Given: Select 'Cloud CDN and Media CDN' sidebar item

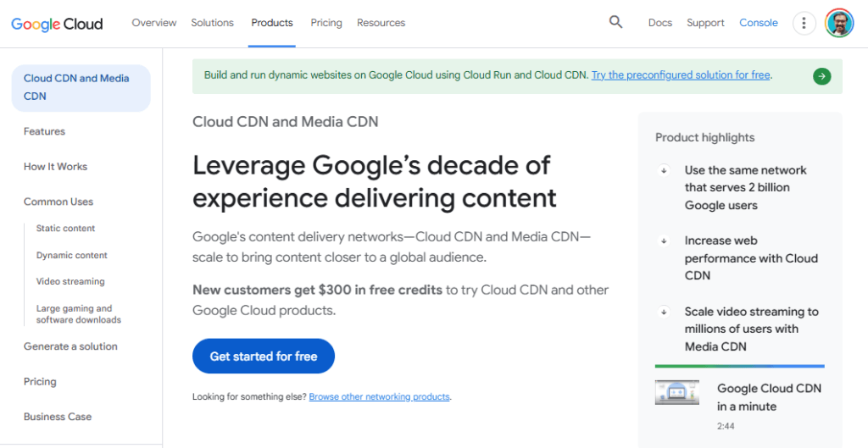Looking at the screenshot, I should click(81, 87).
